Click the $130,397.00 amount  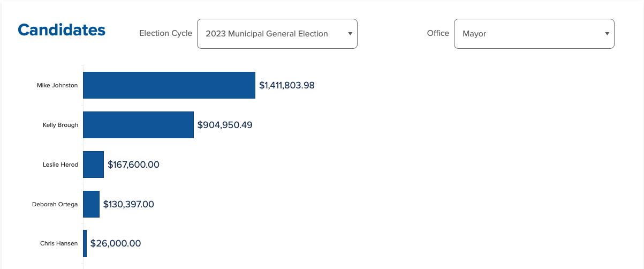coord(128,204)
